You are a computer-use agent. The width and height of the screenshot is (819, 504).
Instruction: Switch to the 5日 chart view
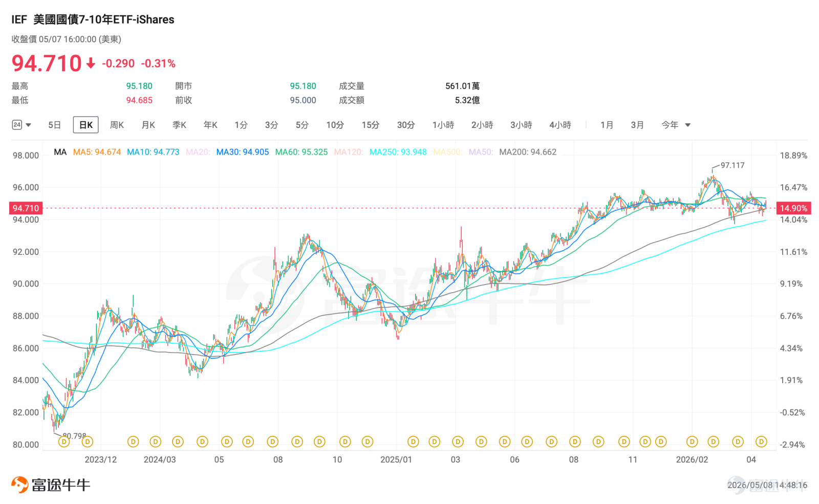[x=54, y=125]
